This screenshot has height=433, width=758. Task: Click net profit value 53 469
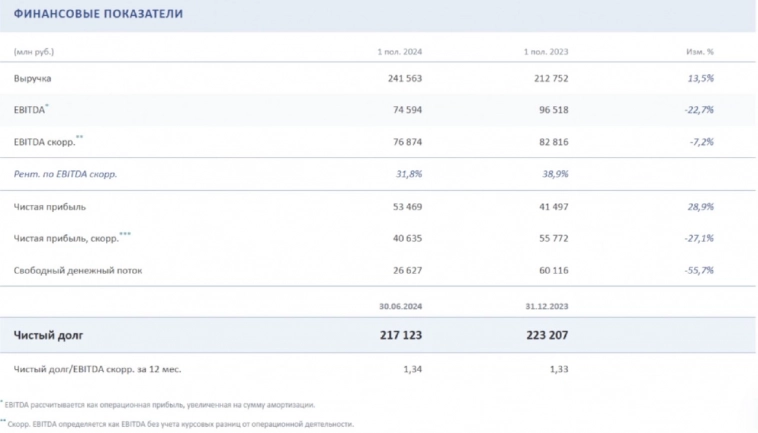404,207
